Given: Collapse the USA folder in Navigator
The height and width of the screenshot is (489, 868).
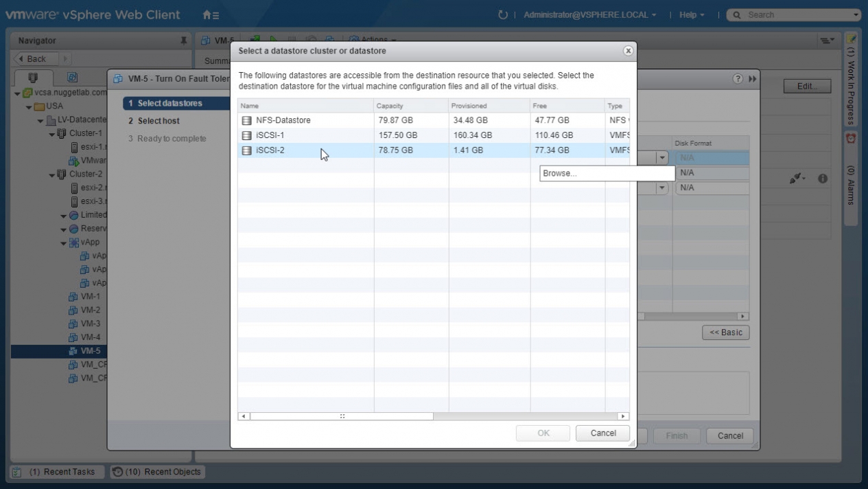Looking at the screenshot, I should [x=29, y=106].
